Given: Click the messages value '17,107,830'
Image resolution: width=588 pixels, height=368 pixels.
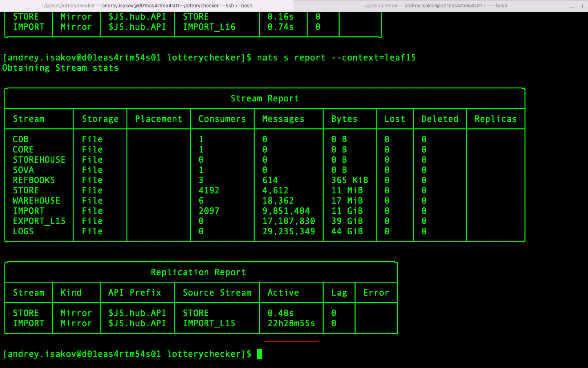Looking at the screenshot, I should [x=289, y=221].
